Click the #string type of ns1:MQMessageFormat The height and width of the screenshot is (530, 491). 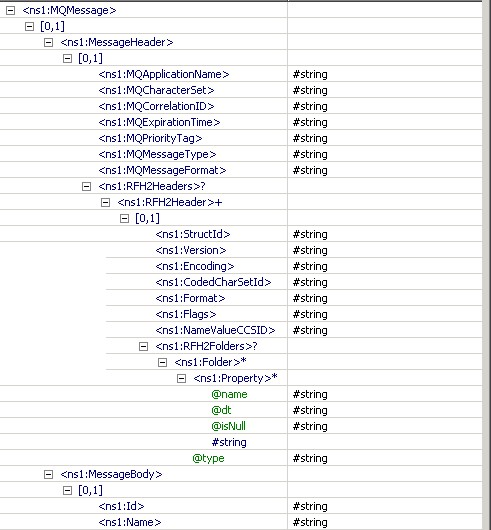point(310,170)
